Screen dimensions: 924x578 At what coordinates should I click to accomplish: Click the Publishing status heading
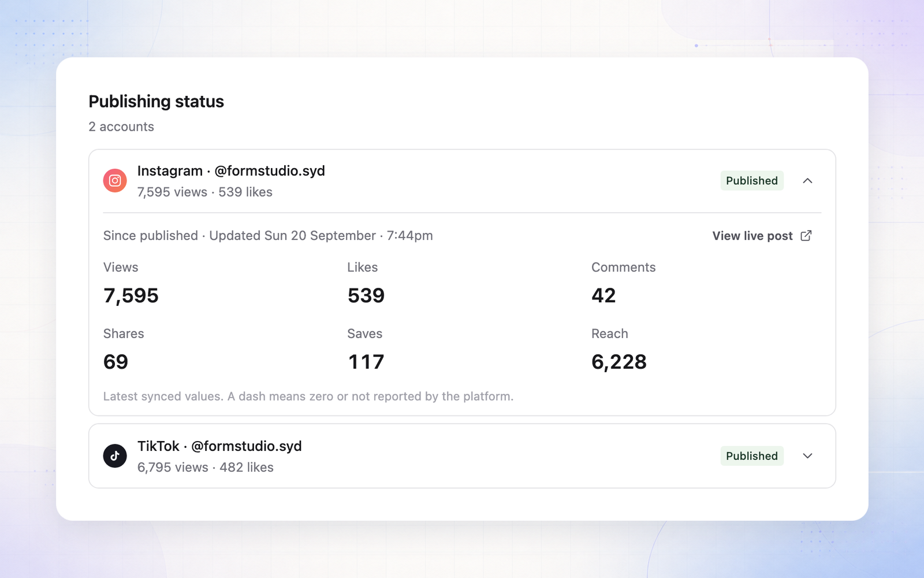tap(156, 102)
